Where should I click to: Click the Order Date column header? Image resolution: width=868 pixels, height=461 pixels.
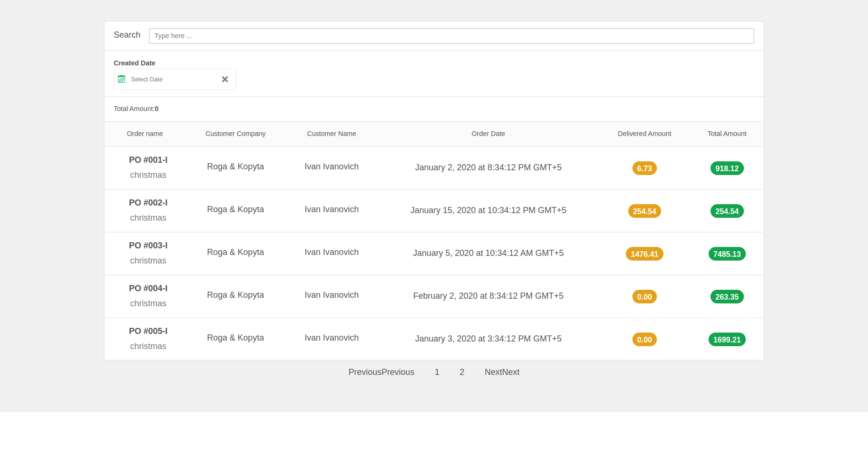(488, 134)
